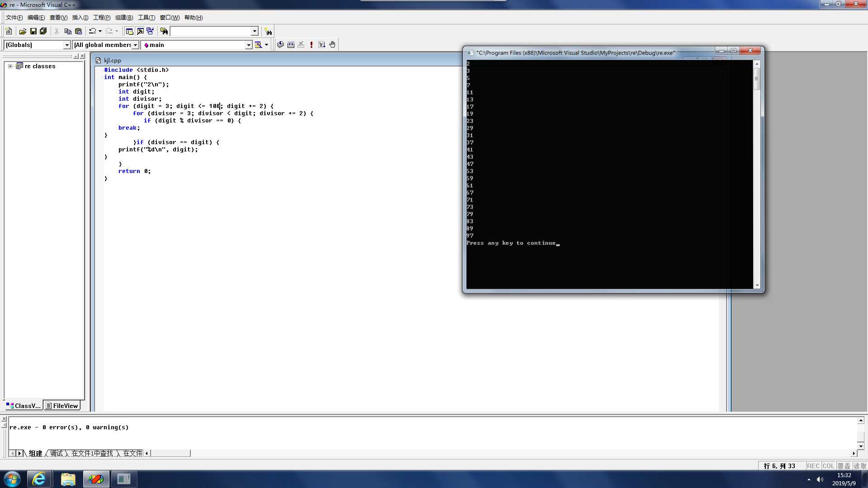The width and height of the screenshot is (868, 488).
Task: Open the All global members filter dropdown
Action: click(x=135, y=45)
